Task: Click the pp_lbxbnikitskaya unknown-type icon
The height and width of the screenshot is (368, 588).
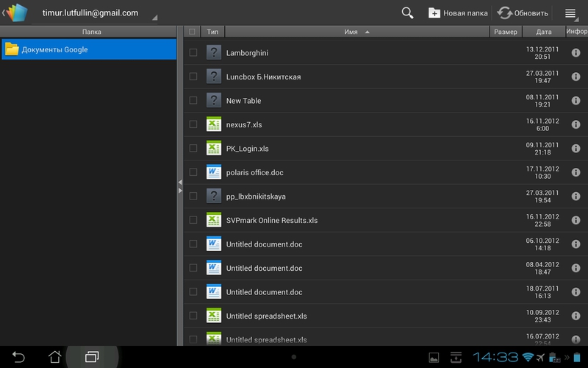Action: click(214, 196)
